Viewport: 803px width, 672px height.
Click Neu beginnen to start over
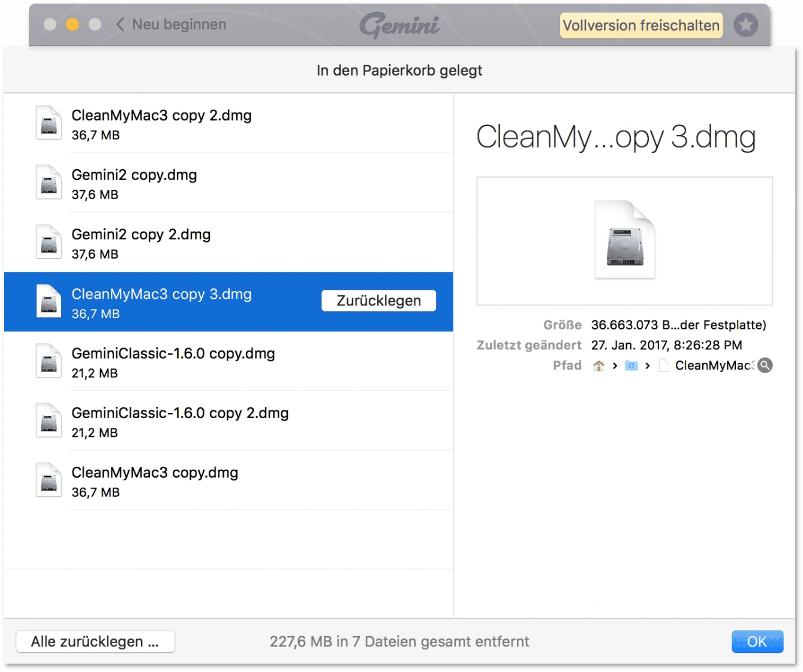[x=179, y=25]
